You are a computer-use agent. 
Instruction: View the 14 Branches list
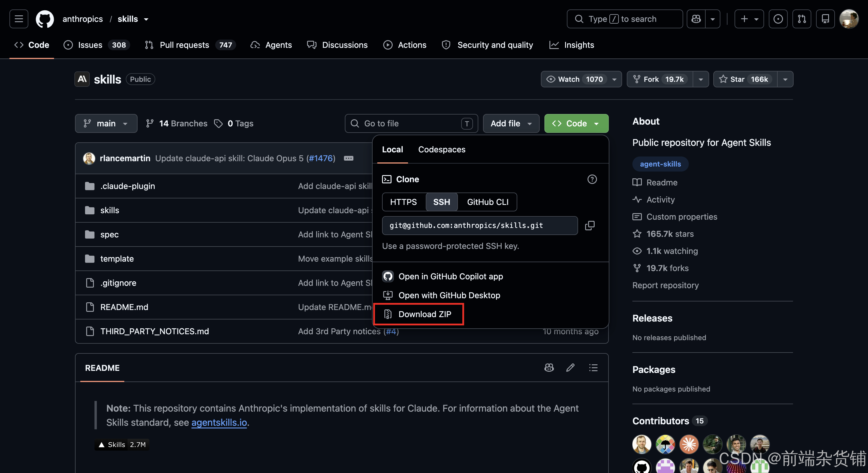pyautogui.click(x=177, y=124)
